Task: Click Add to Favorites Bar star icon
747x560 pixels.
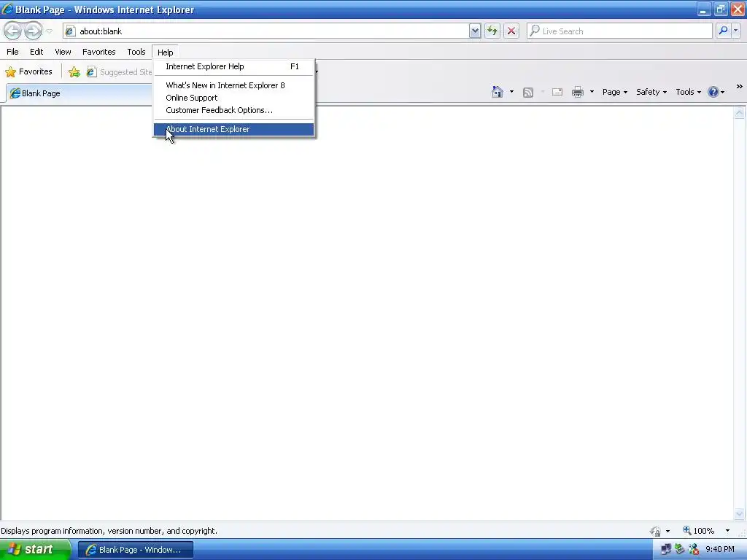Action: click(74, 72)
